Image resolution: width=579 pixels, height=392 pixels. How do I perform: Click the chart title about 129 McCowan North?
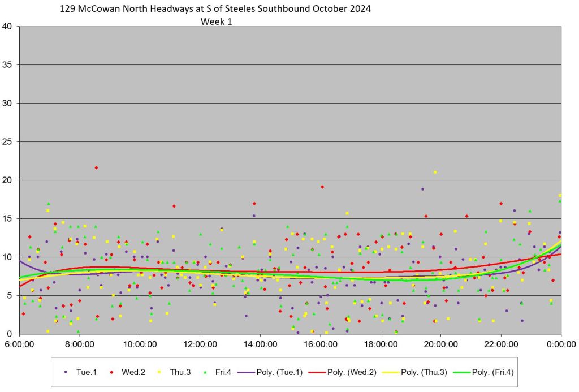click(215, 10)
